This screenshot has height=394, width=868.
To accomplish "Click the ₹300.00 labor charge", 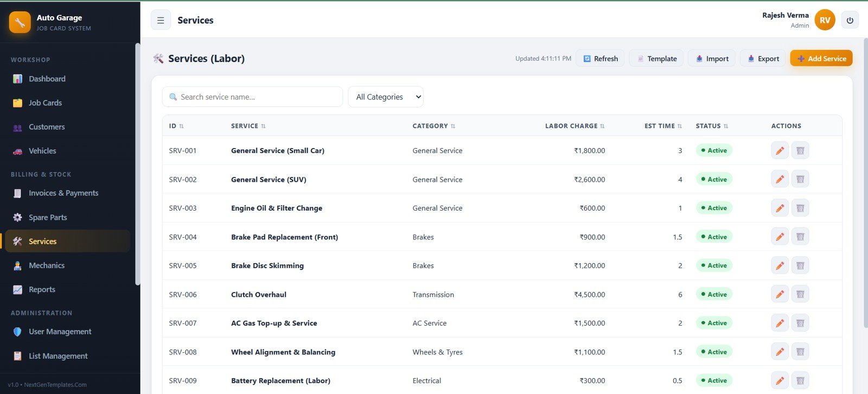I will tap(592, 381).
